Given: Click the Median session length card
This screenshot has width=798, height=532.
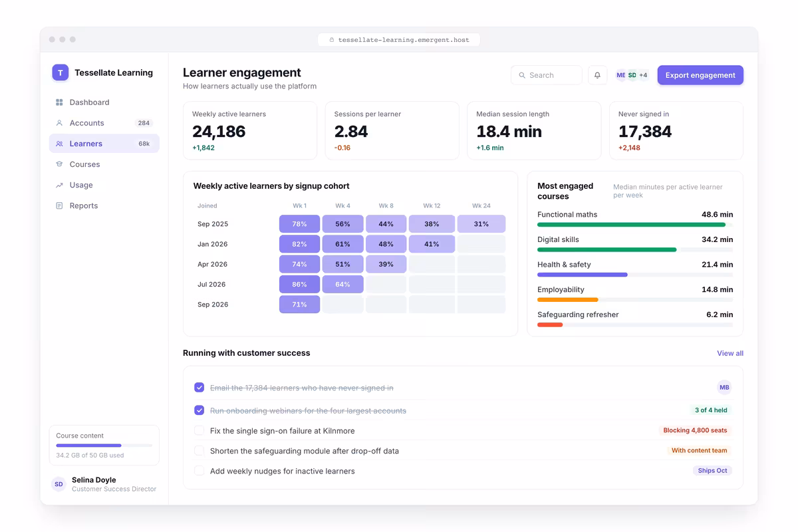Looking at the screenshot, I should pos(534,130).
